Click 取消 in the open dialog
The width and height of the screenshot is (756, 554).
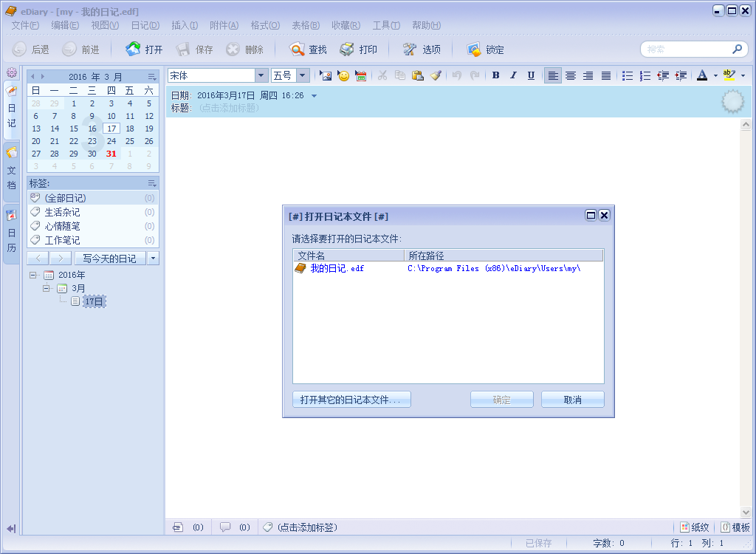tap(573, 400)
